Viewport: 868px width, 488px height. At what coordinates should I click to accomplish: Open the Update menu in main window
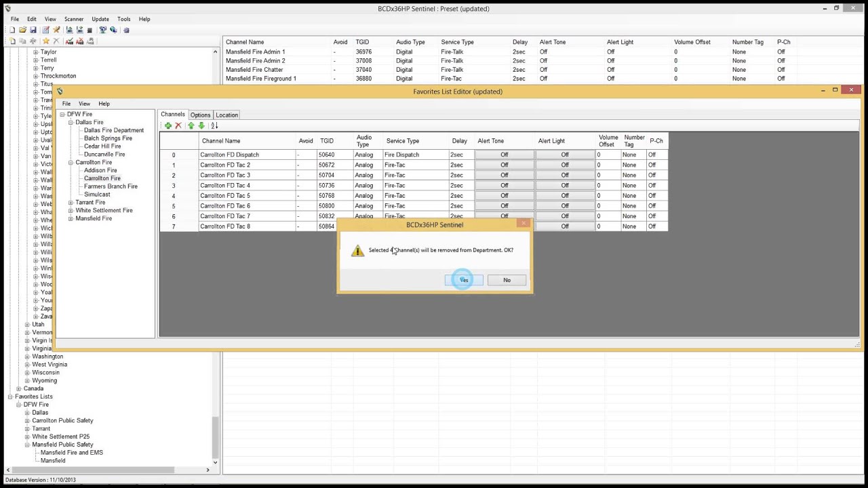tap(100, 19)
